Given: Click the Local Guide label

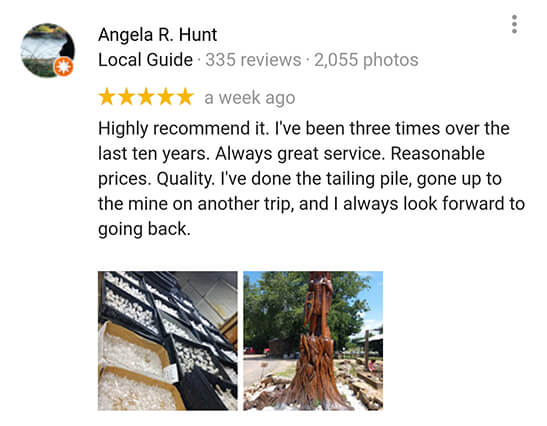Looking at the screenshot, I should click(145, 60).
